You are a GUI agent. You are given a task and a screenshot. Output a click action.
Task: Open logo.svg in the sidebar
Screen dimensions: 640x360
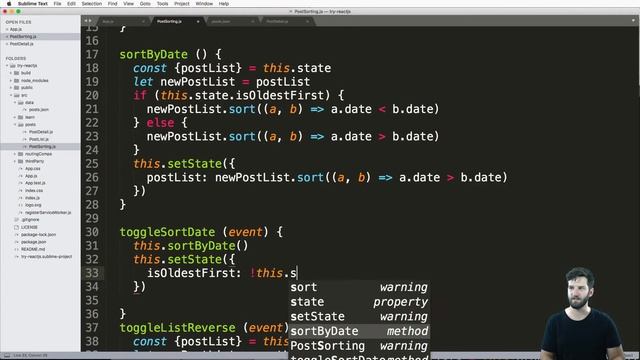33,205
